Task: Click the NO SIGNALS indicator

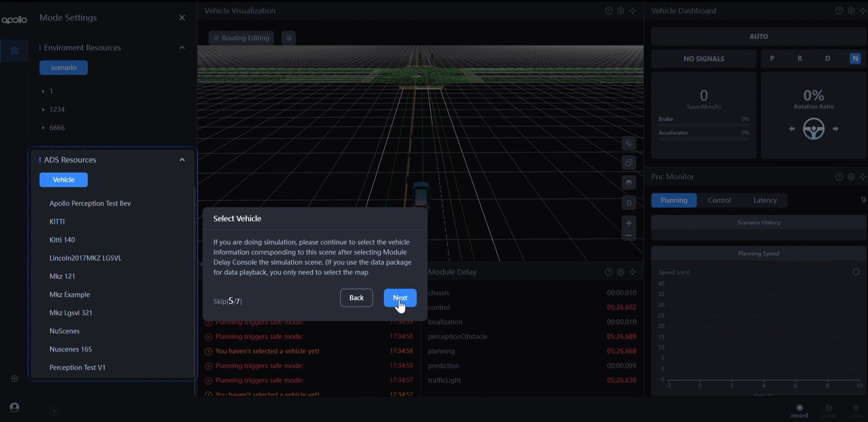Action: (x=704, y=59)
